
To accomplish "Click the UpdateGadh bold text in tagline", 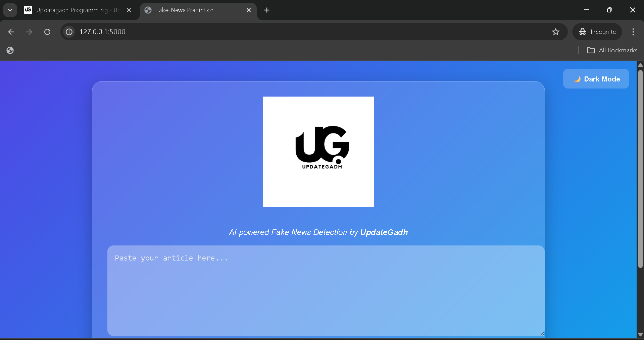I will [x=384, y=232].
